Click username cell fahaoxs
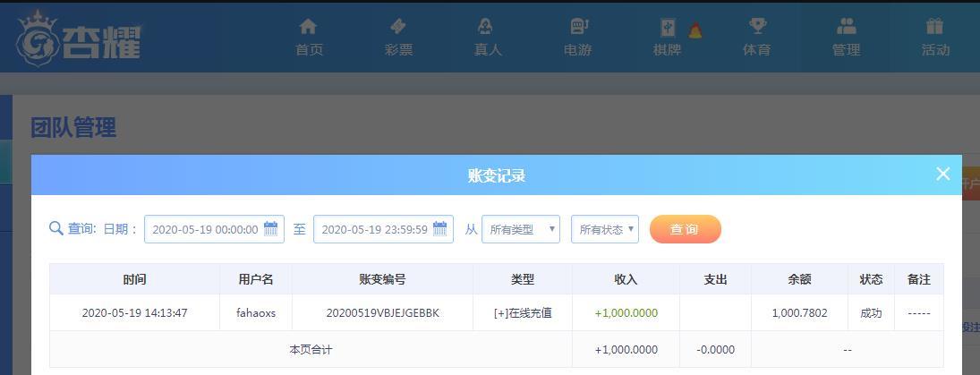This screenshot has height=375, width=980. click(x=256, y=313)
